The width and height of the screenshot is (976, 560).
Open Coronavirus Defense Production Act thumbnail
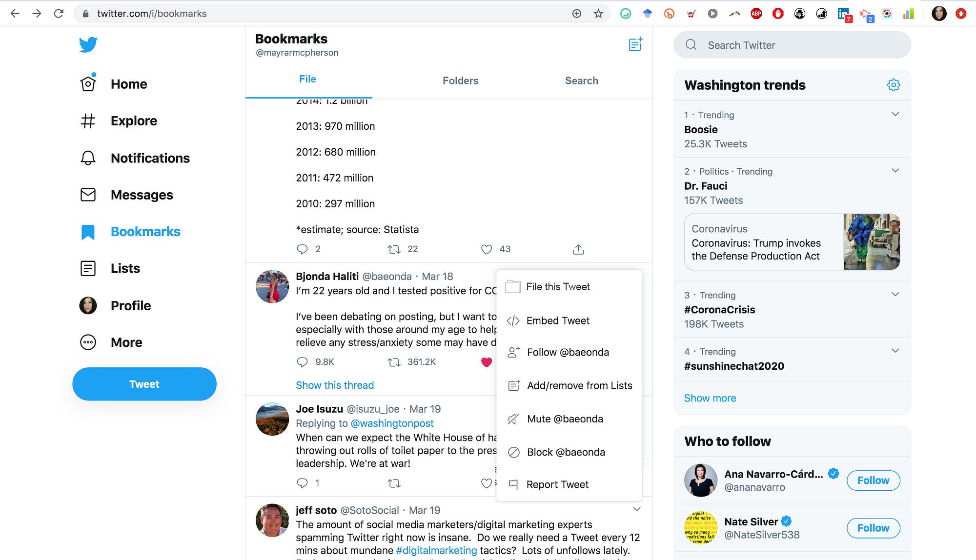click(x=872, y=242)
